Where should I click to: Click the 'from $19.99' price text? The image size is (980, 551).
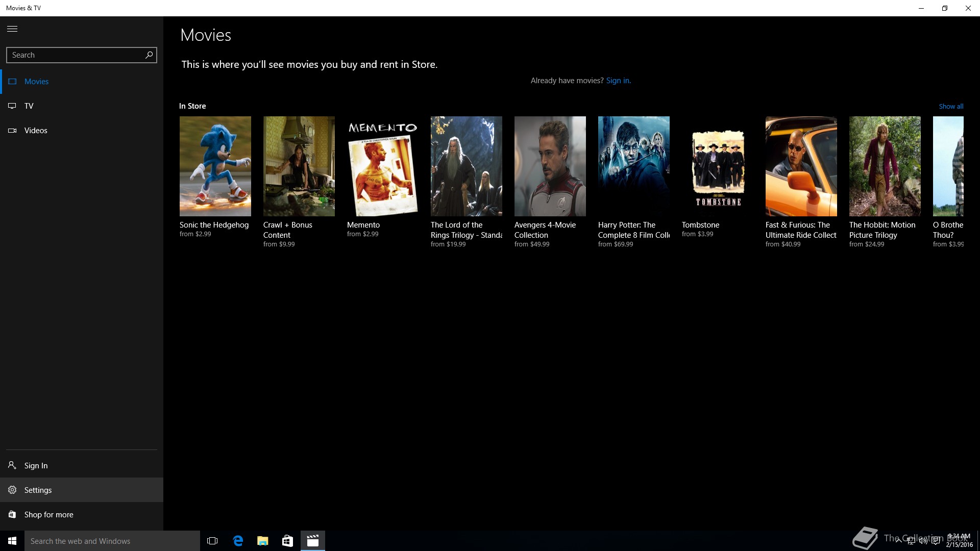448,244
